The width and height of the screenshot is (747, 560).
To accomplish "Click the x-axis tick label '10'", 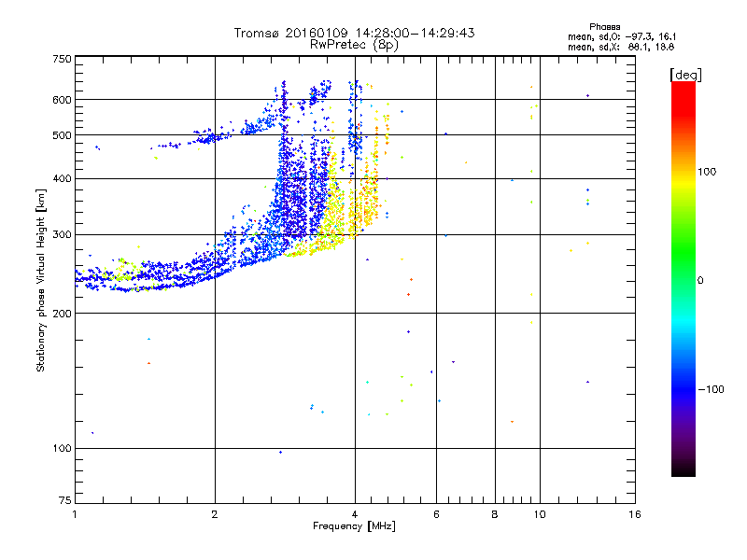I will tap(540, 514).
